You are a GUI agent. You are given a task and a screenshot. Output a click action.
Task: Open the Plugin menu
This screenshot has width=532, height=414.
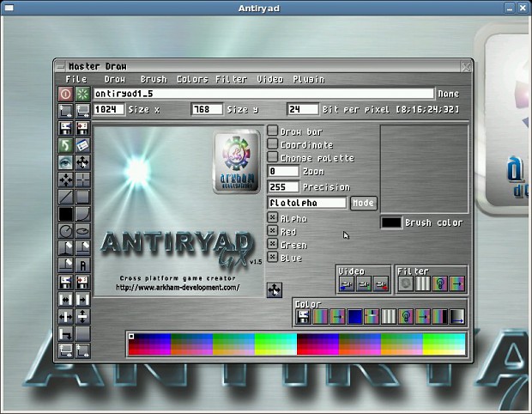309,79
